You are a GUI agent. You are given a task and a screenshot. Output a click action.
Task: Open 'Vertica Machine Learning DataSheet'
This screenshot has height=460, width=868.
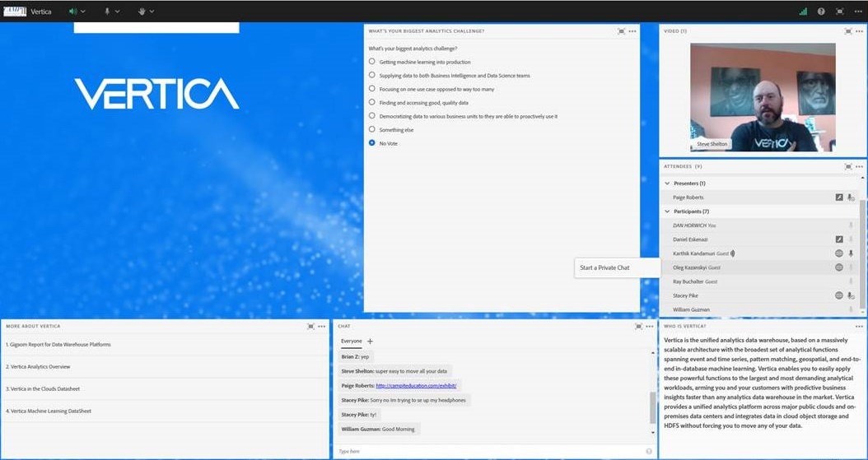pyautogui.click(x=48, y=411)
